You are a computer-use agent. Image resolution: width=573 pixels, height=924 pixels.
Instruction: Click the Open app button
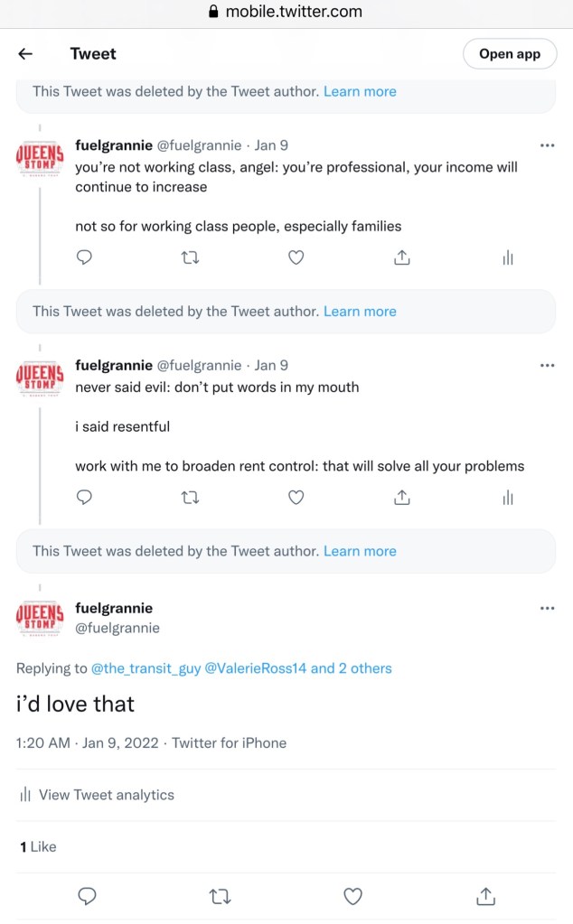pyautogui.click(x=509, y=54)
